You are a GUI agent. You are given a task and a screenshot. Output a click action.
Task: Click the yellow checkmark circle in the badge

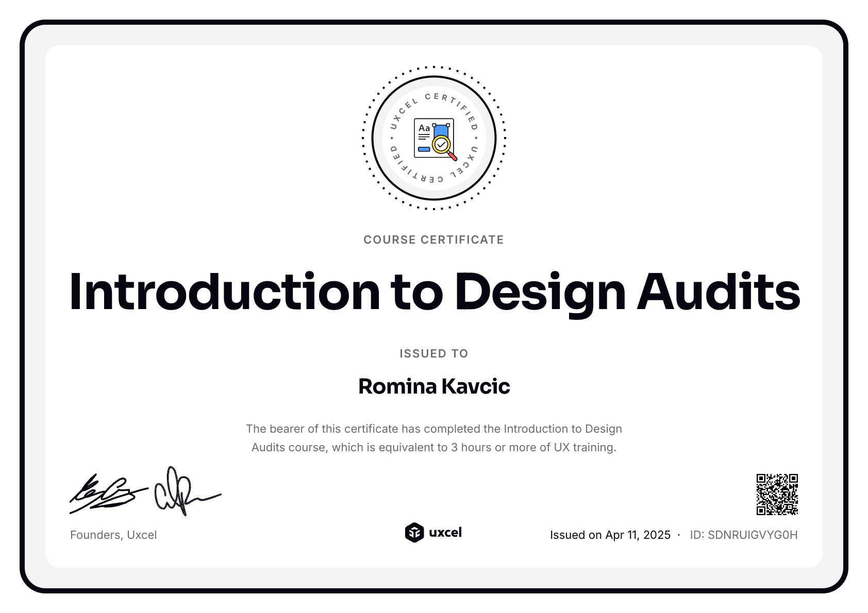click(441, 143)
